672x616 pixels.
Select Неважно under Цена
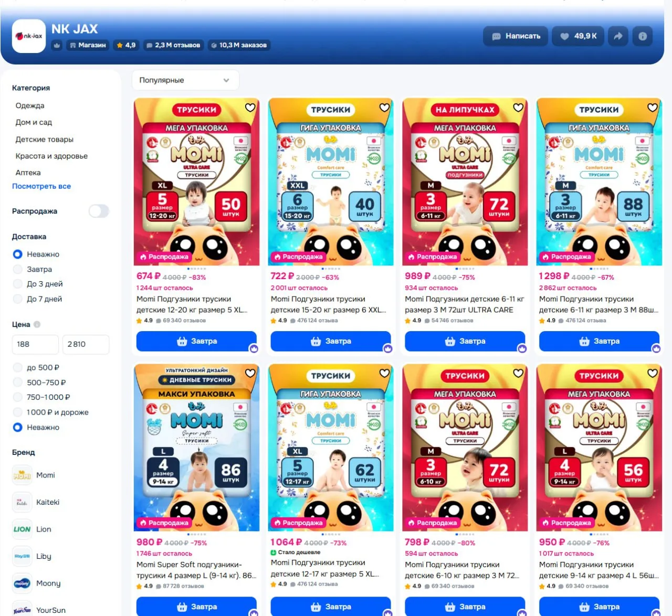[17, 427]
